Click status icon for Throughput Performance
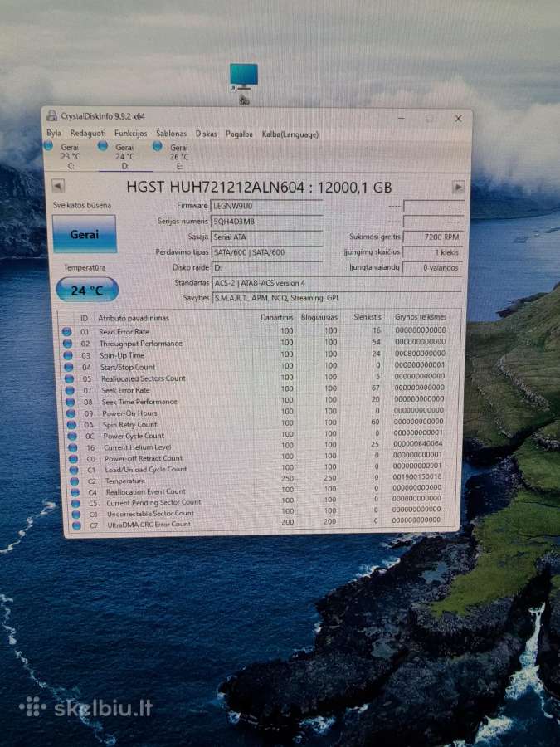Screen dimensions: 560x747 [x=67, y=344]
